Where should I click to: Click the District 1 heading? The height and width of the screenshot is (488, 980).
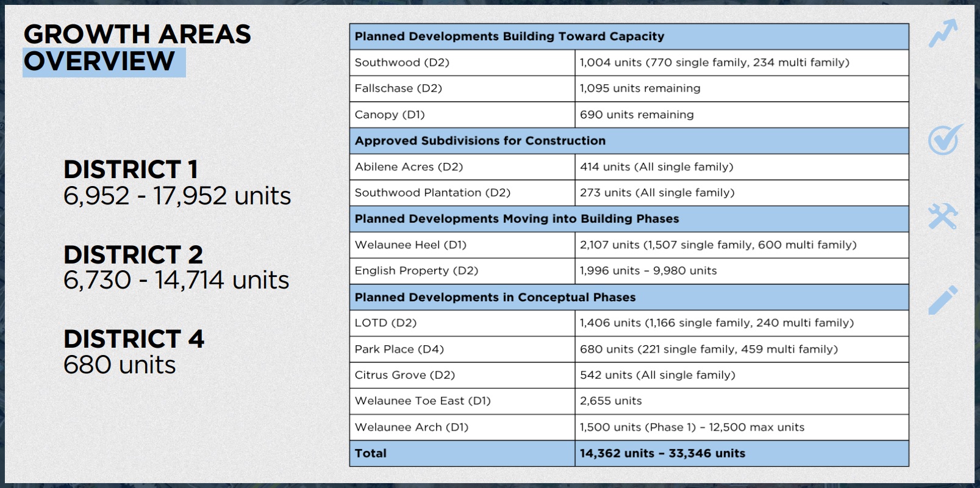(x=131, y=170)
